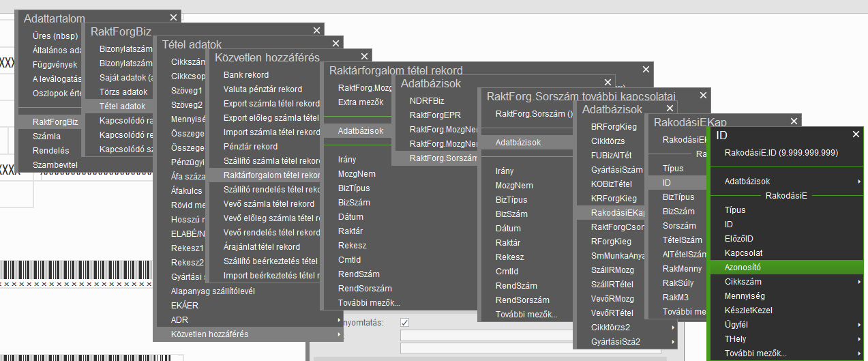The height and width of the screenshot is (361, 868).
Task: Expand the Cikkszám submenu arrow
Action: tap(858, 282)
